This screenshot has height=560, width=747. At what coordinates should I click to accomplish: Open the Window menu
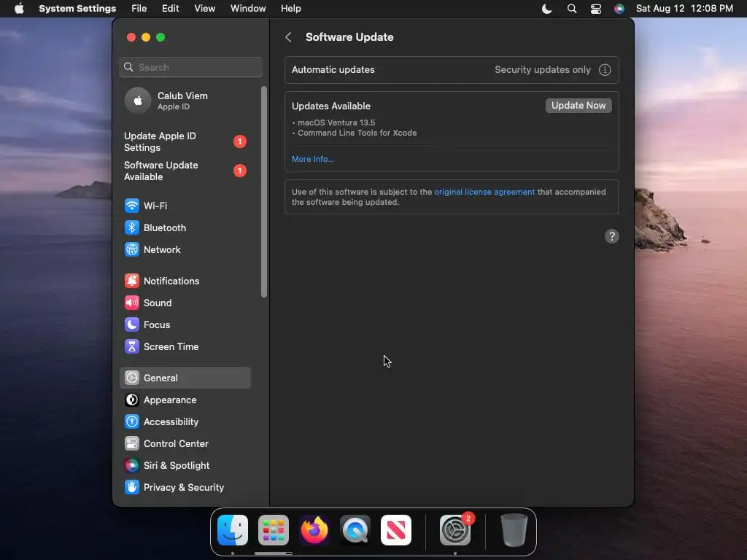[x=248, y=9]
